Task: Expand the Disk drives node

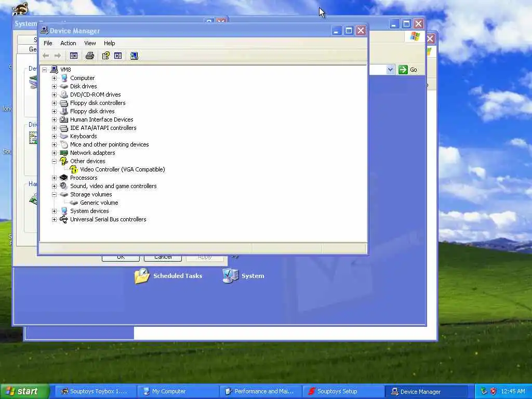Action: tap(54, 86)
